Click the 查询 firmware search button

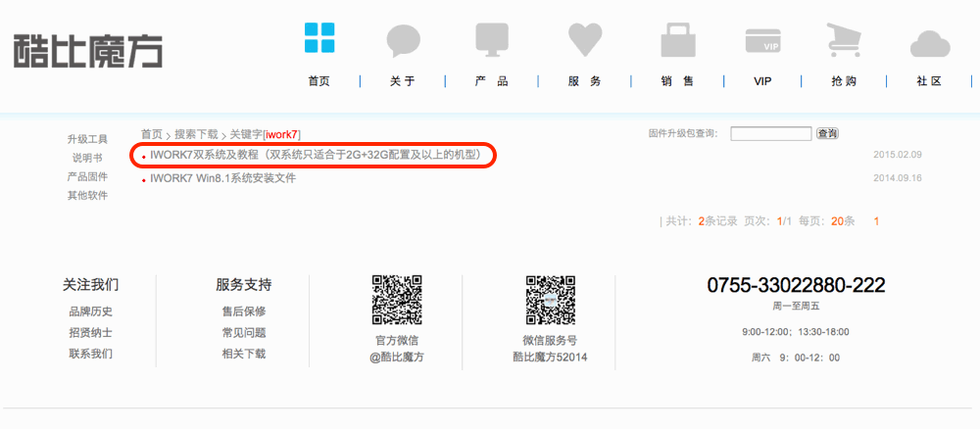[827, 133]
